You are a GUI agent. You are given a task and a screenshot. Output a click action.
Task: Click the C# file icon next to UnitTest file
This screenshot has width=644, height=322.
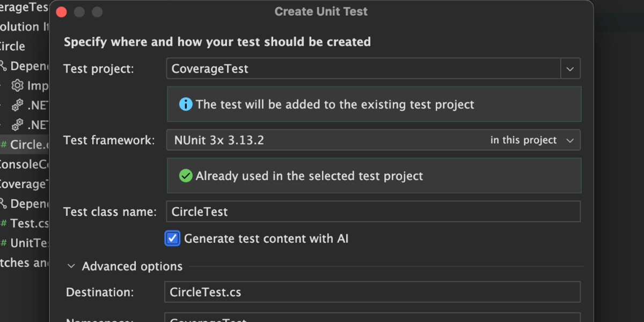pyautogui.click(x=3, y=243)
